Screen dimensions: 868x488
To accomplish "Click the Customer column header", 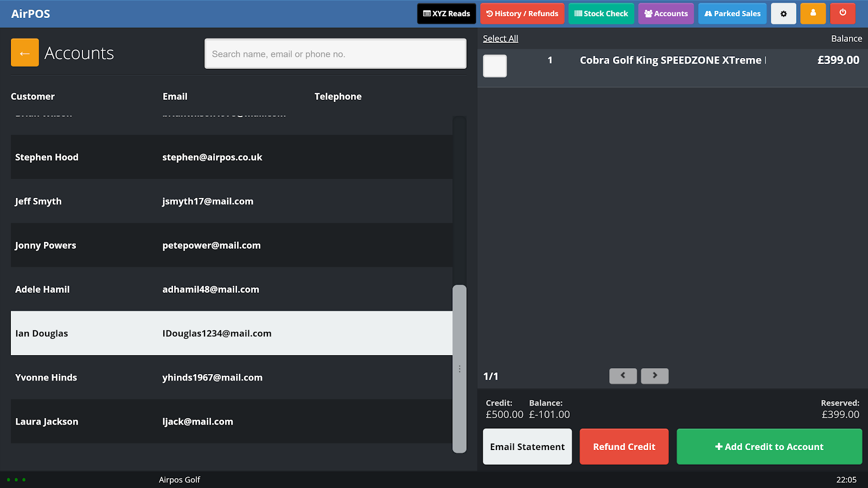I will pos(33,97).
